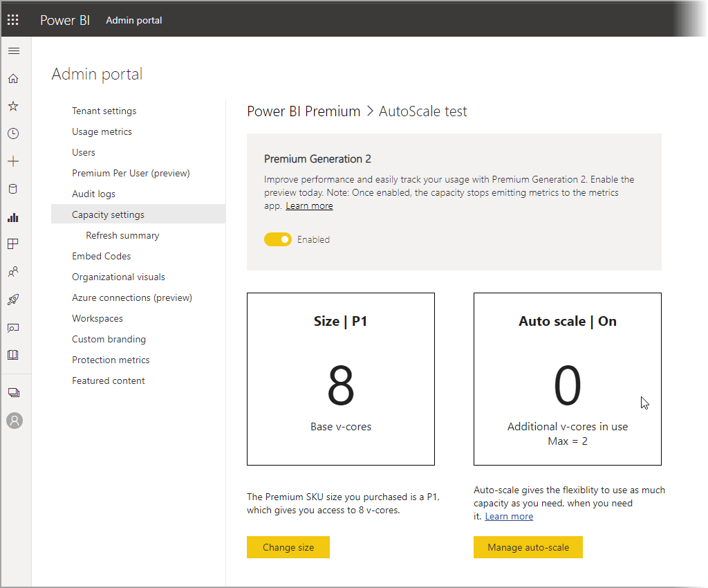Click the 'Max = 2' text
This screenshot has height=588, width=708.
pyautogui.click(x=568, y=441)
